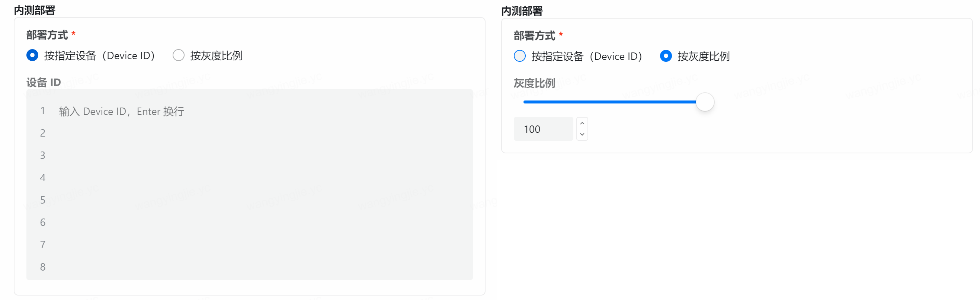
Task: Increase 灰度比例 value with up arrow
Action: coord(582,123)
